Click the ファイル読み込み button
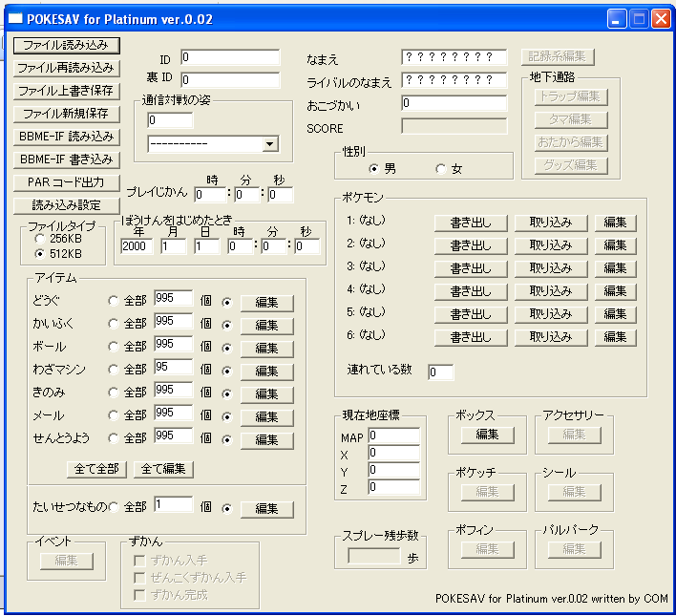676x616 pixels. click(x=67, y=45)
